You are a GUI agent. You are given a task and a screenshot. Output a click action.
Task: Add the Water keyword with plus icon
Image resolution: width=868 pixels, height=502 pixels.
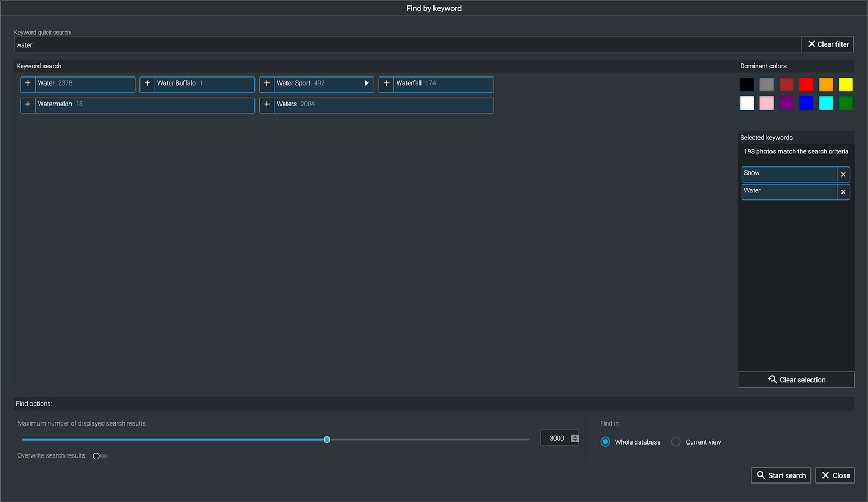click(28, 83)
